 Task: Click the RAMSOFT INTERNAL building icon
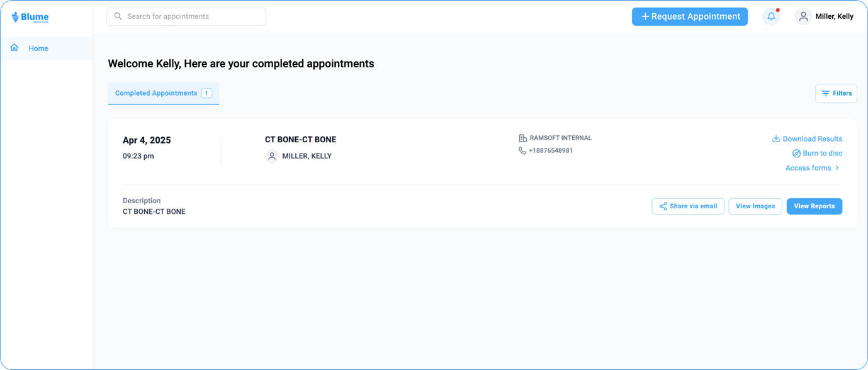pos(522,138)
